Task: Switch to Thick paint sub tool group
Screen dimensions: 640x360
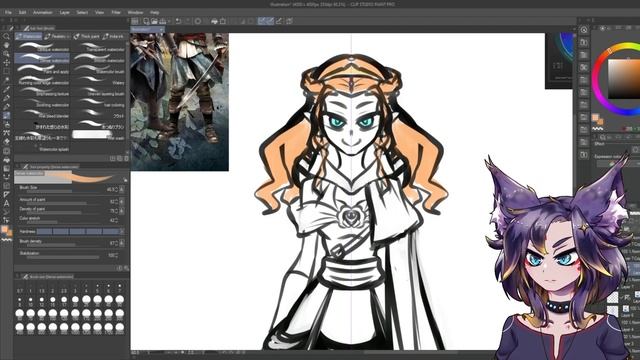Action: pyautogui.click(x=86, y=36)
